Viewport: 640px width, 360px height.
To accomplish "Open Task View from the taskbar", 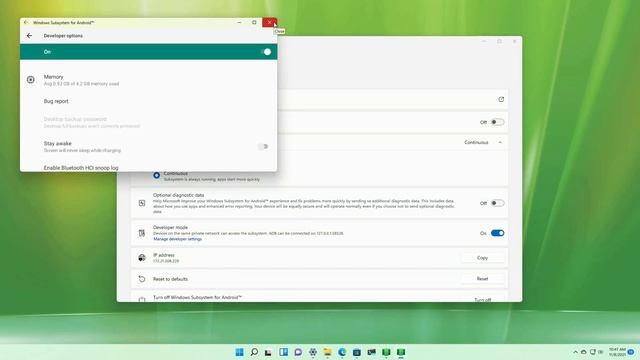I will click(269, 352).
